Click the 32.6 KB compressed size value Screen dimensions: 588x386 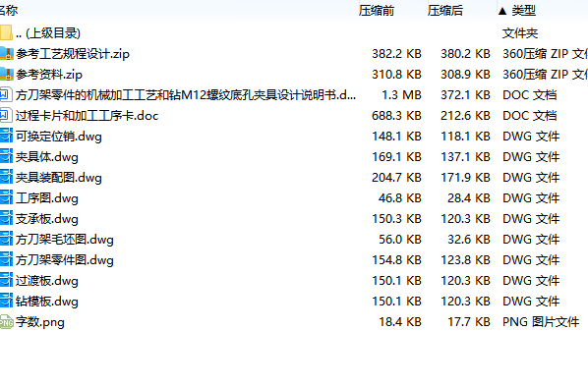click(x=469, y=240)
